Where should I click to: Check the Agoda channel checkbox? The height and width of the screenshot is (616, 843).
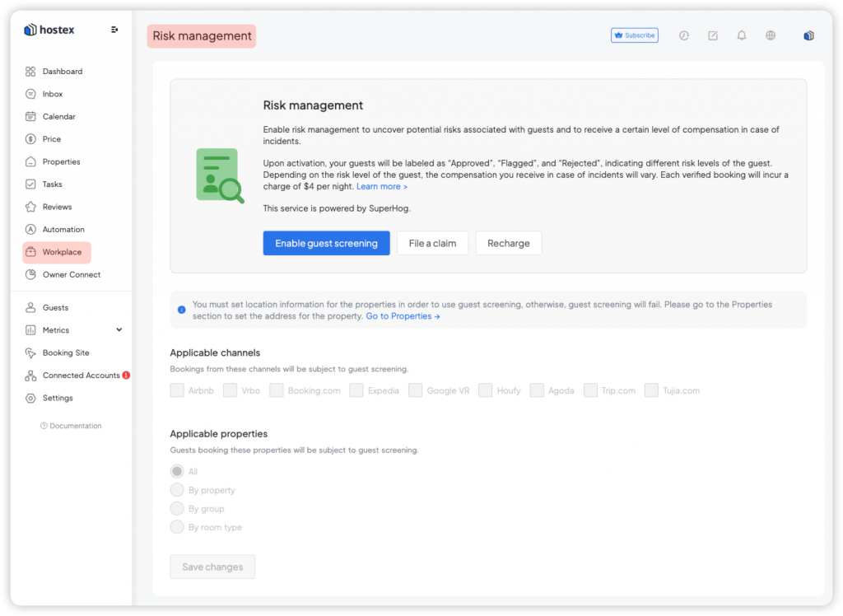pyautogui.click(x=537, y=390)
